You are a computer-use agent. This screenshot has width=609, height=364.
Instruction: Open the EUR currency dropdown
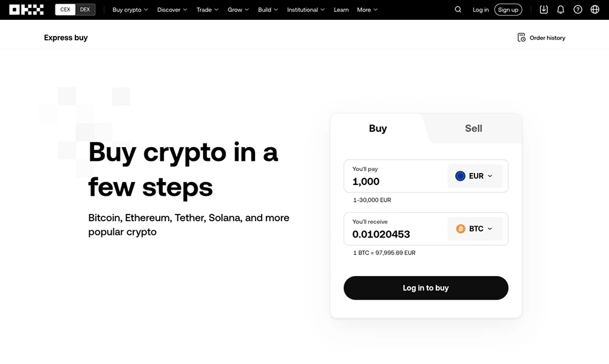point(475,176)
